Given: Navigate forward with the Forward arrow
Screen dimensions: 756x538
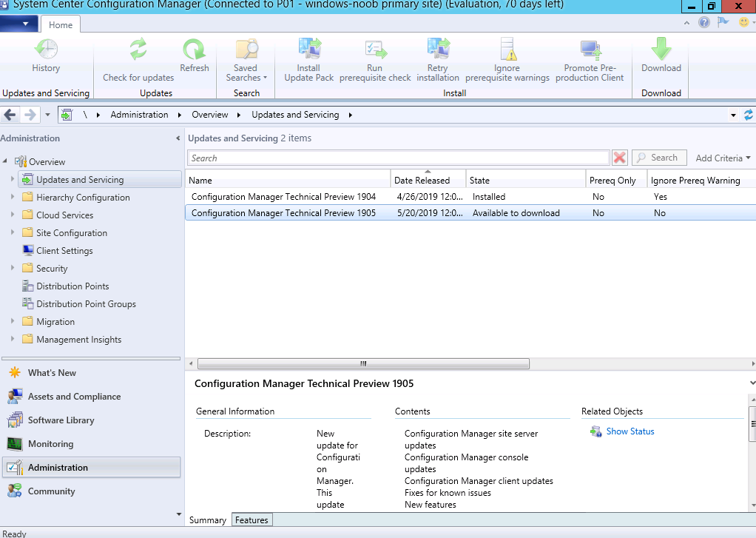Looking at the screenshot, I should point(30,115).
